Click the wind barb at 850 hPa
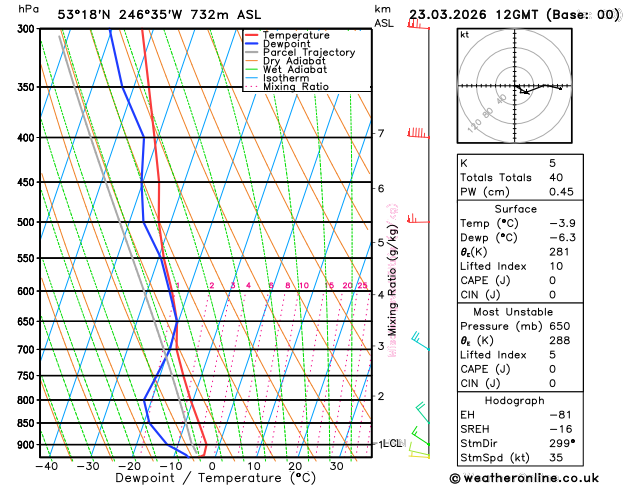Image resolution: width=629 pixels, height=486 pixels. pyautogui.click(x=422, y=413)
